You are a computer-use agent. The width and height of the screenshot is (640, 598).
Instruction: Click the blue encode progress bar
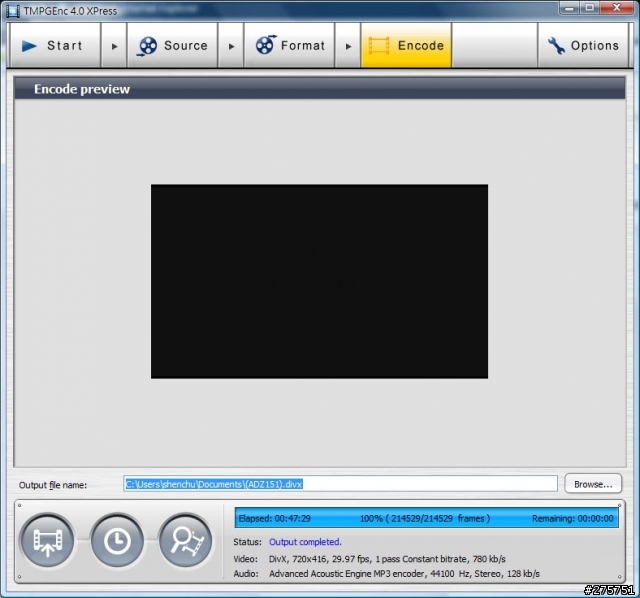(x=427, y=518)
